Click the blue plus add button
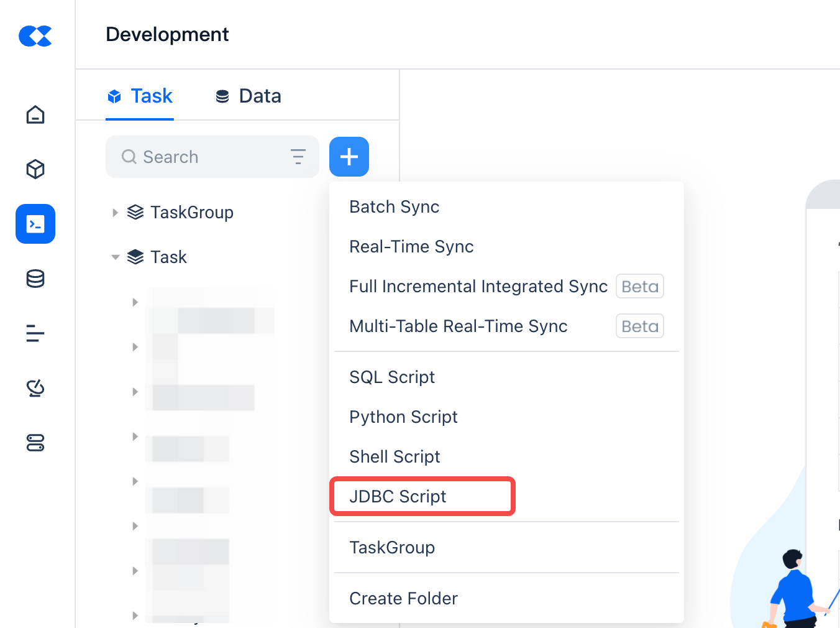840x628 pixels. pyautogui.click(x=349, y=157)
